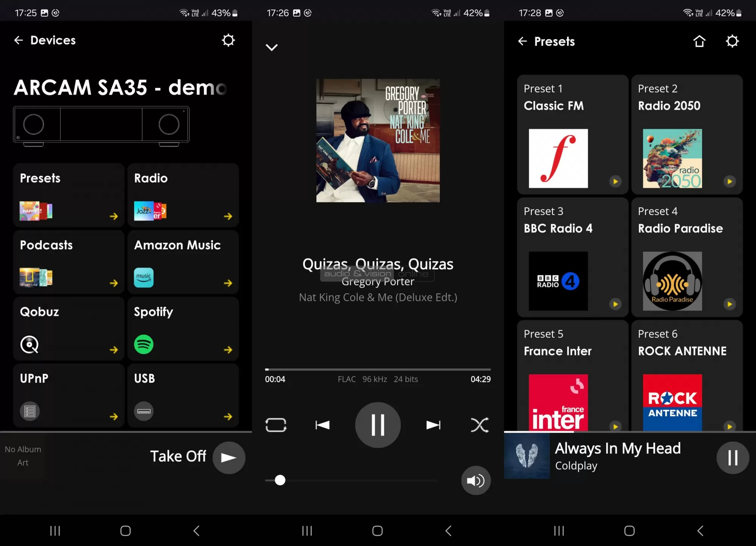The width and height of the screenshot is (756, 546).
Task: Open UPnP via its yellow arrow
Action: click(114, 416)
